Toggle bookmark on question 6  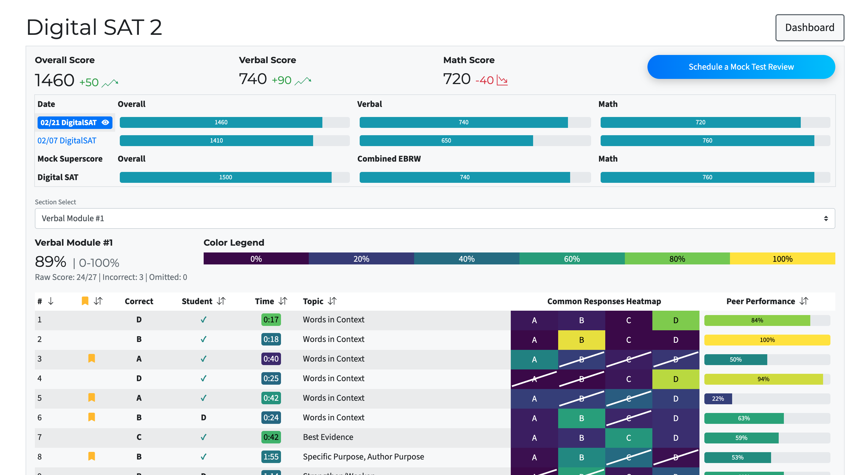(x=91, y=417)
